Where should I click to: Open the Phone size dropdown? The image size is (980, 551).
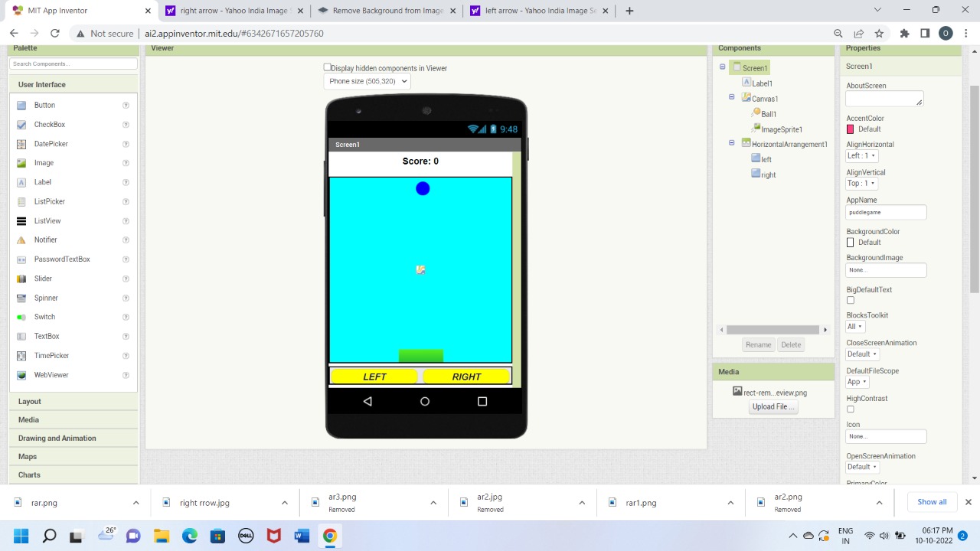[367, 81]
